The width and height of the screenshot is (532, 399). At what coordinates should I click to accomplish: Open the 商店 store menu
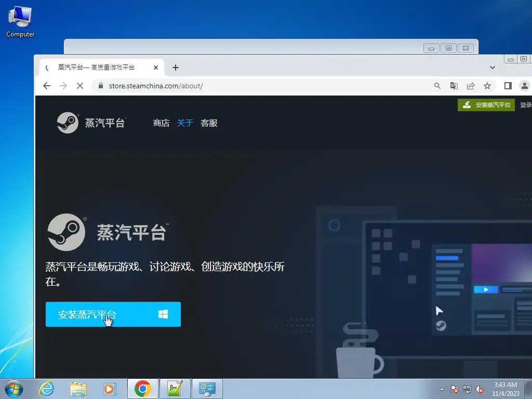(x=161, y=123)
